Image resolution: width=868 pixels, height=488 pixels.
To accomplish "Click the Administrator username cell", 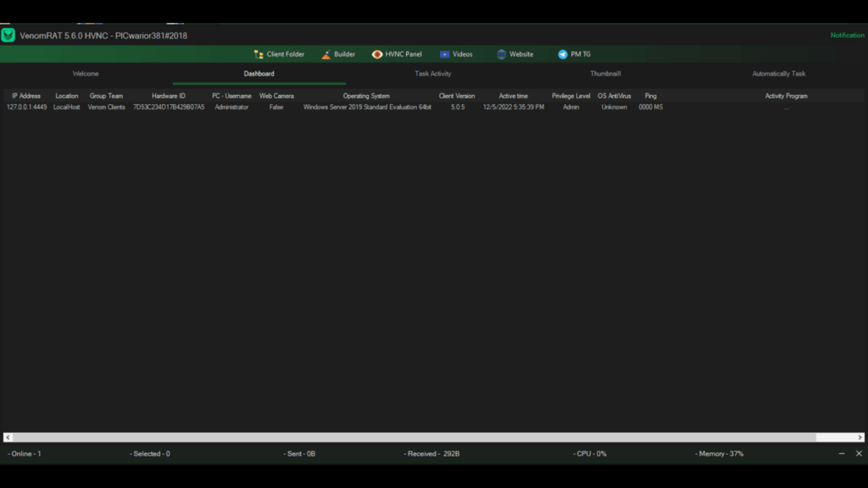I will (231, 108).
